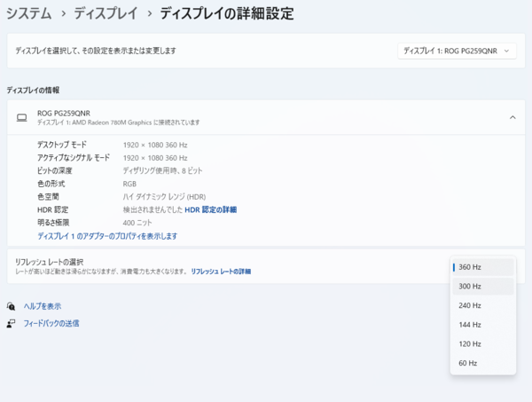This screenshot has width=532, height=402.
Task: Click the リフレッシュ レートの選択 label
Action: [49, 262]
